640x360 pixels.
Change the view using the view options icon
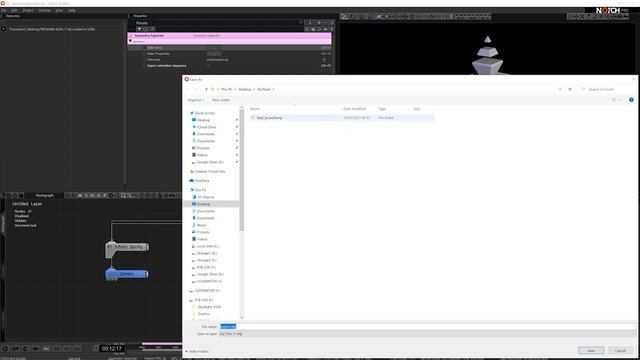click(x=614, y=100)
